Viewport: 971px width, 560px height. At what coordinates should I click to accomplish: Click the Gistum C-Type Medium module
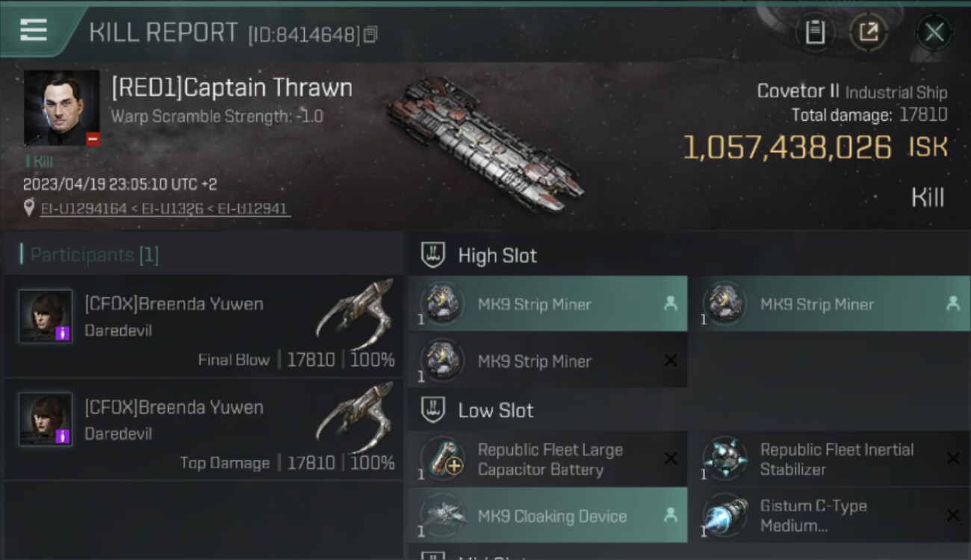pyautogui.click(x=829, y=516)
